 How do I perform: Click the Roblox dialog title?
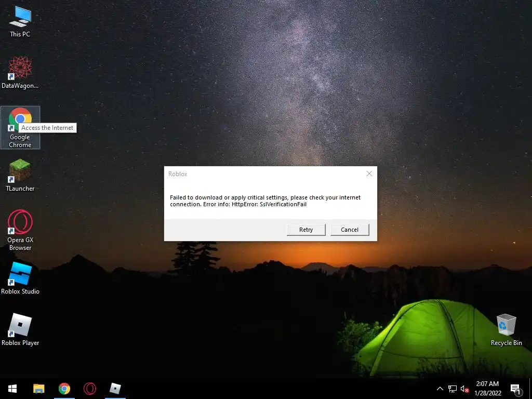click(x=178, y=174)
